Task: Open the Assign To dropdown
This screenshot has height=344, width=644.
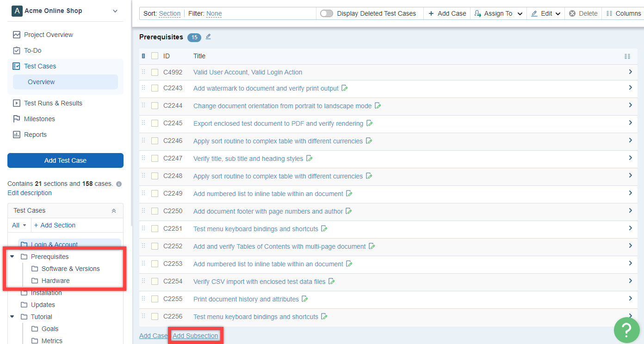Action: pos(499,14)
